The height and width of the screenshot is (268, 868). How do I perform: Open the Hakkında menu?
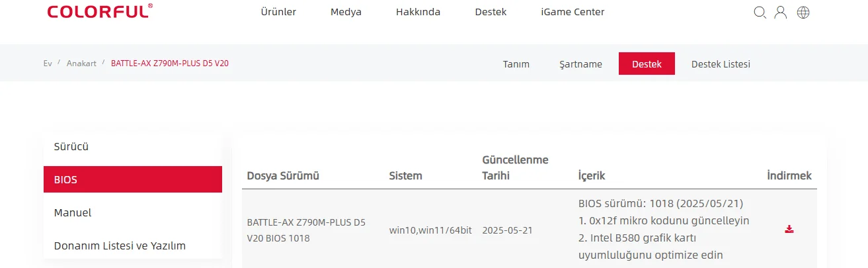click(418, 12)
